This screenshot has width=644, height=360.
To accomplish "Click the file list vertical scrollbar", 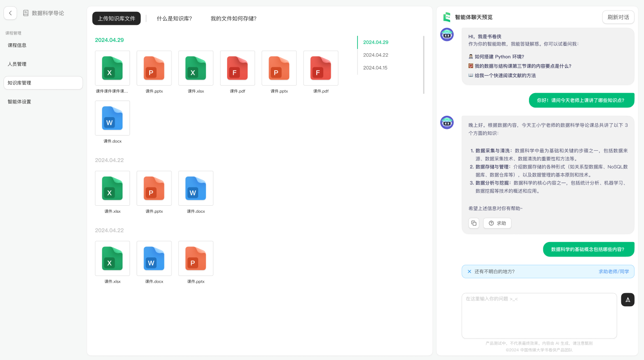I will click(x=423, y=65).
